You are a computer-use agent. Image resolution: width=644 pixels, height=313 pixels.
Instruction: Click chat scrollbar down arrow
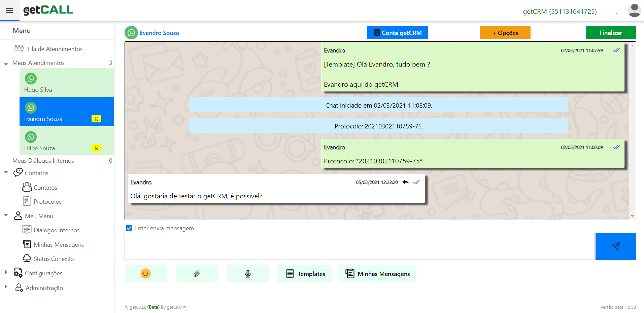coord(632,216)
